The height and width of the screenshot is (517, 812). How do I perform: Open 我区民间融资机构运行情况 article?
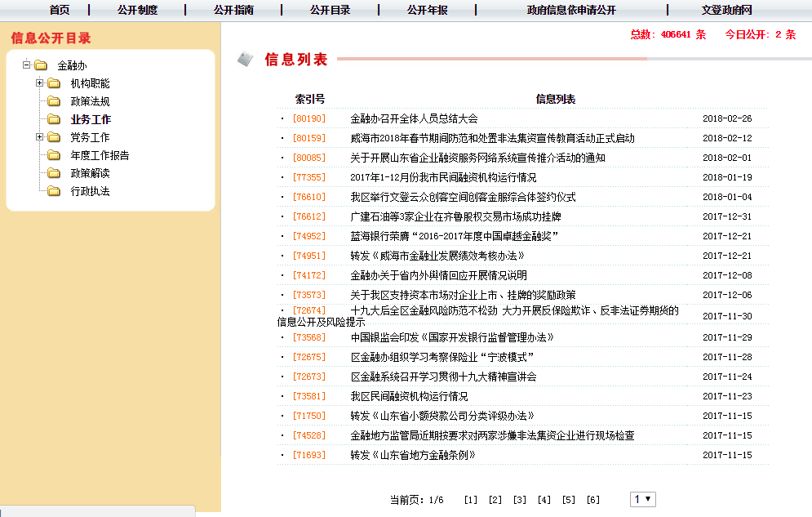409,396
